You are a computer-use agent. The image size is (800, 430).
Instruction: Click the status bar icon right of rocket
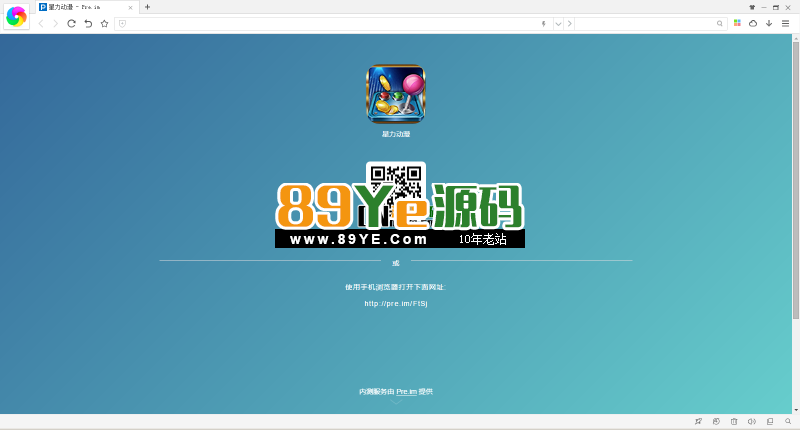tap(716, 421)
